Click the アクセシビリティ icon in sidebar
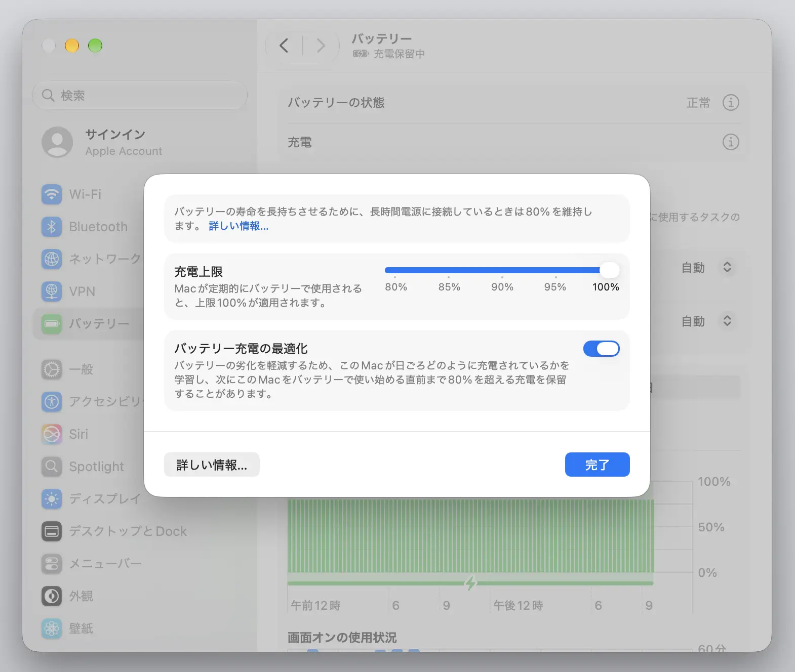 point(52,402)
